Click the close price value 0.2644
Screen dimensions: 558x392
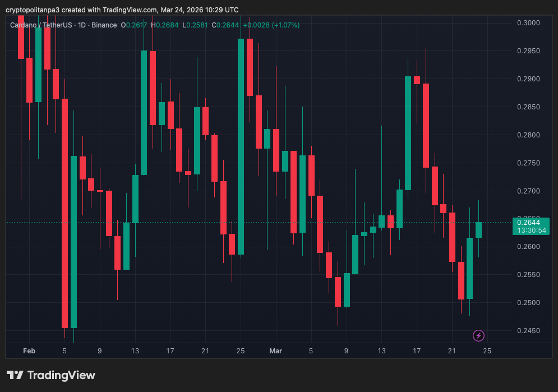tap(226, 25)
